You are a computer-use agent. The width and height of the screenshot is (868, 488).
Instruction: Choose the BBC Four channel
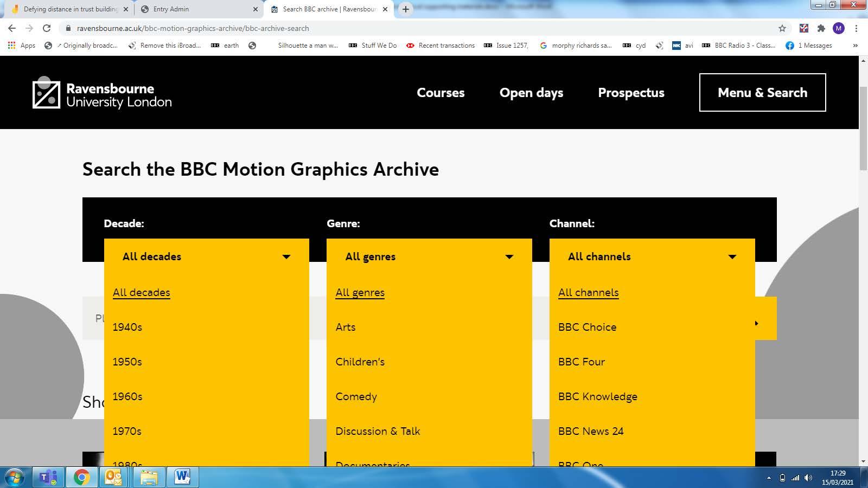tap(581, 362)
